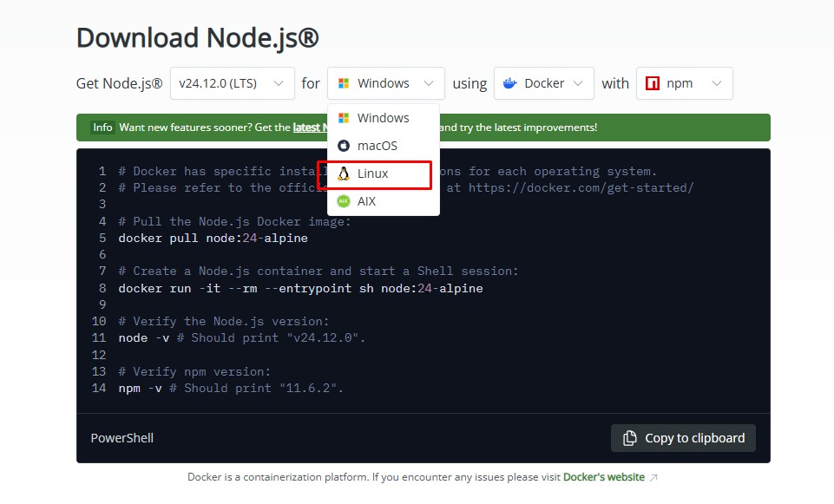Viewport: 834px width, 504px height.
Task: Click the Linux penguin icon
Action: 344,173
